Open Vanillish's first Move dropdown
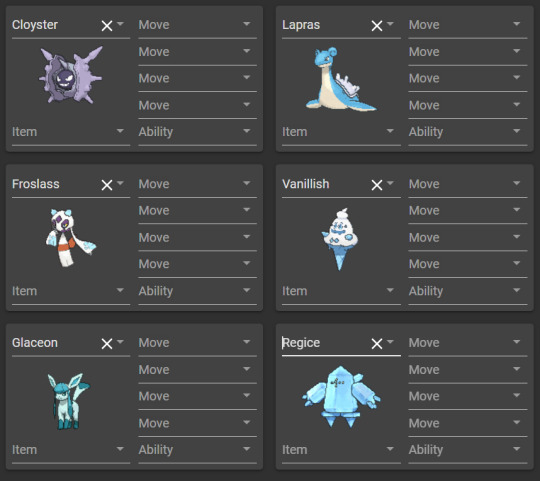Viewport: 540px width, 481px height. pyautogui.click(x=468, y=184)
